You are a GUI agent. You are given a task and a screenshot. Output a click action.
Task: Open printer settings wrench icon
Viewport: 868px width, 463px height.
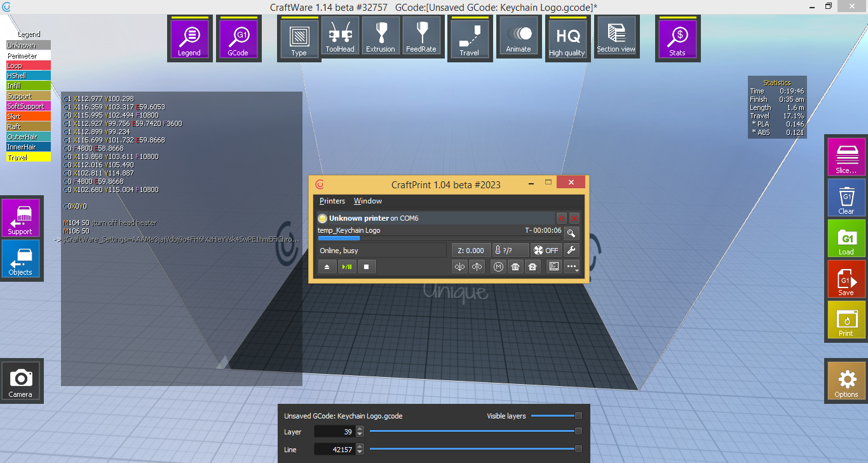pos(572,251)
